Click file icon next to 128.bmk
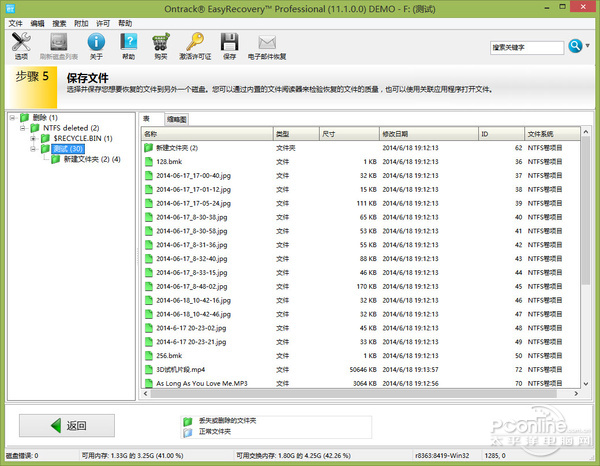Screen dimensions: 600x466 pyautogui.click(x=149, y=161)
